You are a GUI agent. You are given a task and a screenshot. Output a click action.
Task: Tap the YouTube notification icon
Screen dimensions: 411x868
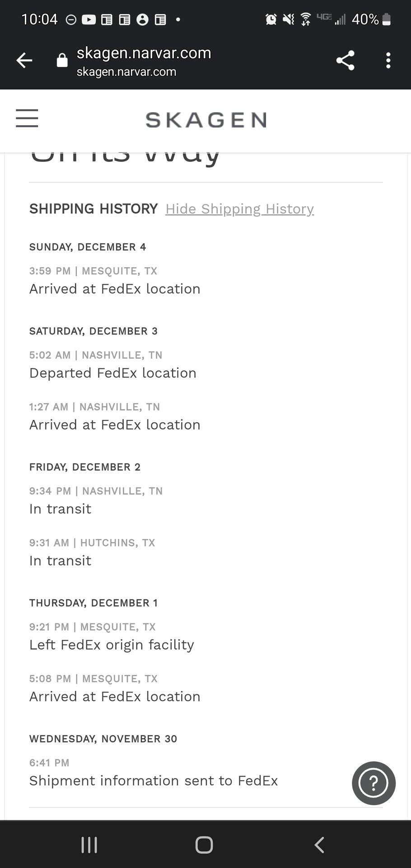89,19
